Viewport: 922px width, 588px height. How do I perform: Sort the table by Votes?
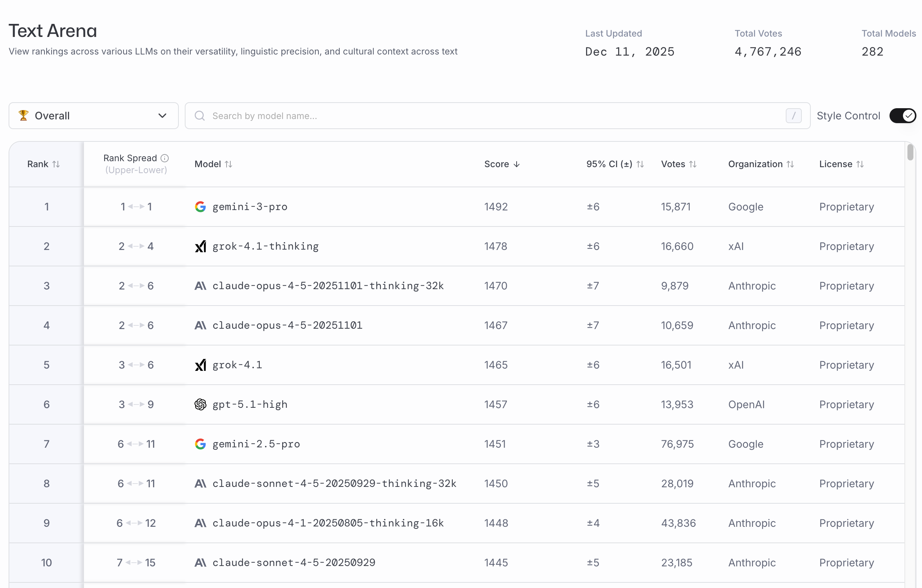693,164
